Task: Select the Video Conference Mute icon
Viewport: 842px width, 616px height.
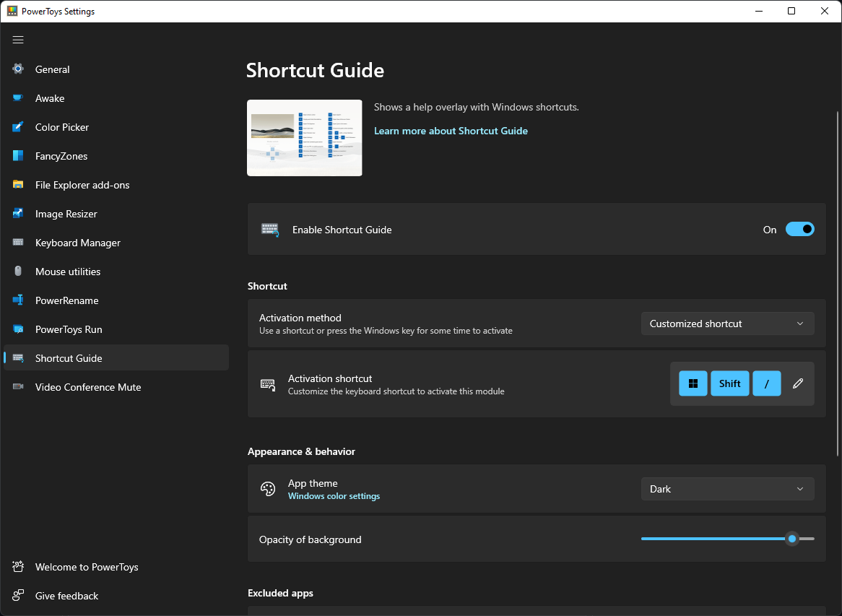Action: (x=17, y=387)
